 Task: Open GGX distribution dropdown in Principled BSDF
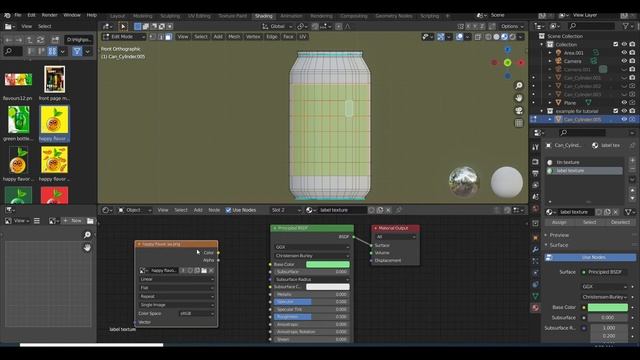click(312, 247)
